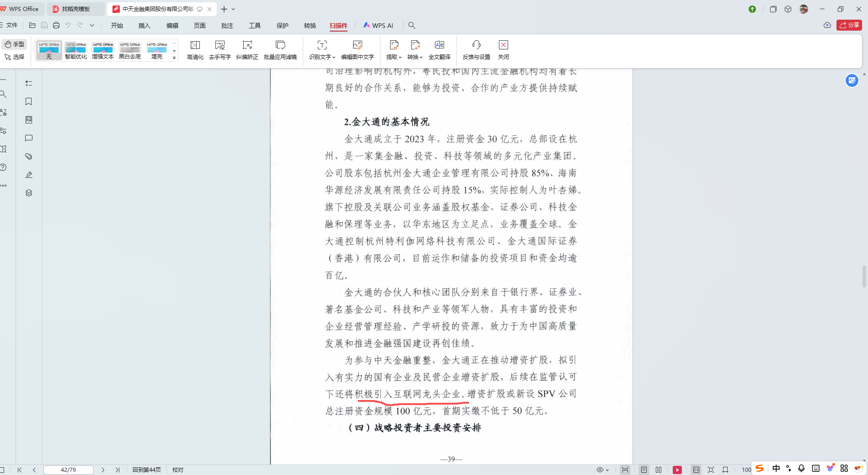Image resolution: width=868 pixels, height=475 pixels.
Task: Open the file folder icon in quick access
Action: click(32, 26)
